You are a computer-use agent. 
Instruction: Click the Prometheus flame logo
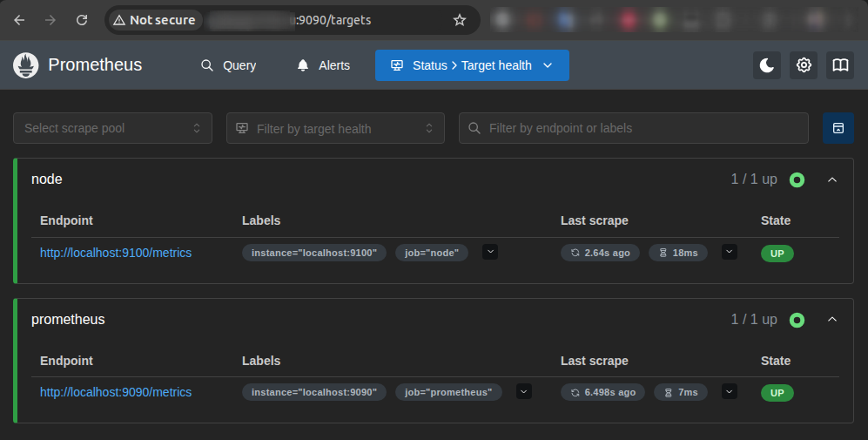pos(26,65)
